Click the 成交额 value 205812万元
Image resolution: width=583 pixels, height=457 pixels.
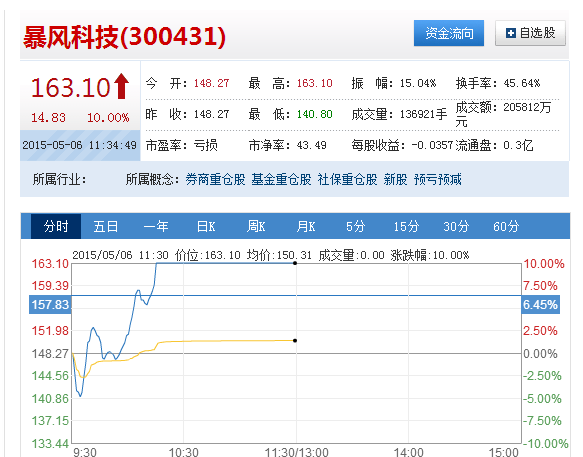pos(503,114)
